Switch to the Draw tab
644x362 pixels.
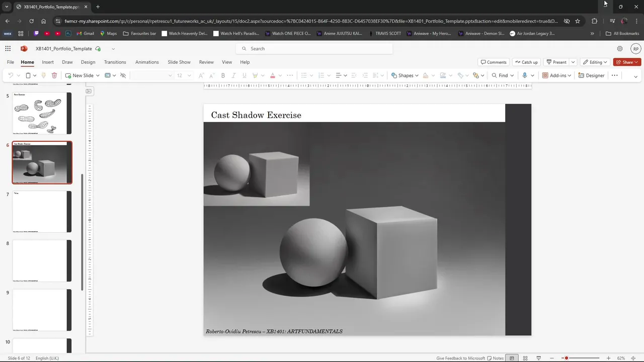point(67,62)
